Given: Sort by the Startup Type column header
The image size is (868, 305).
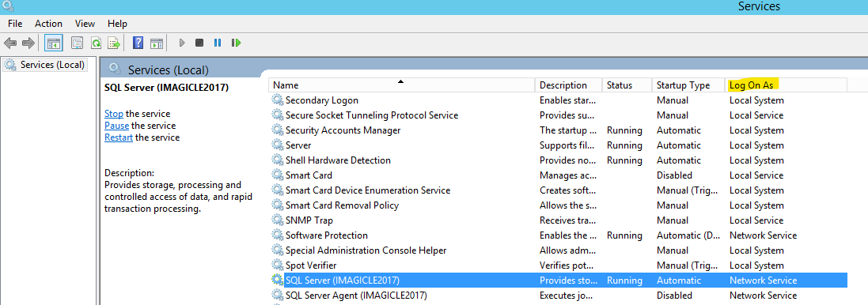Looking at the screenshot, I should click(688, 85).
